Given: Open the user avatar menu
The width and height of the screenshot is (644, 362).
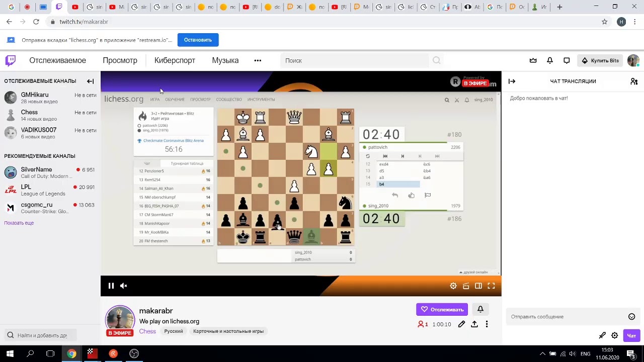Looking at the screenshot, I should click(x=633, y=60).
